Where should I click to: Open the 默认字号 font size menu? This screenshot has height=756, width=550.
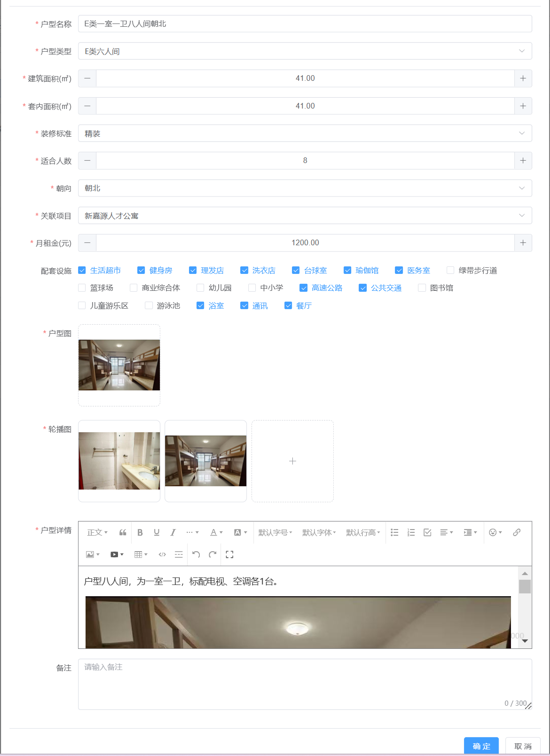pyautogui.click(x=275, y=532)
